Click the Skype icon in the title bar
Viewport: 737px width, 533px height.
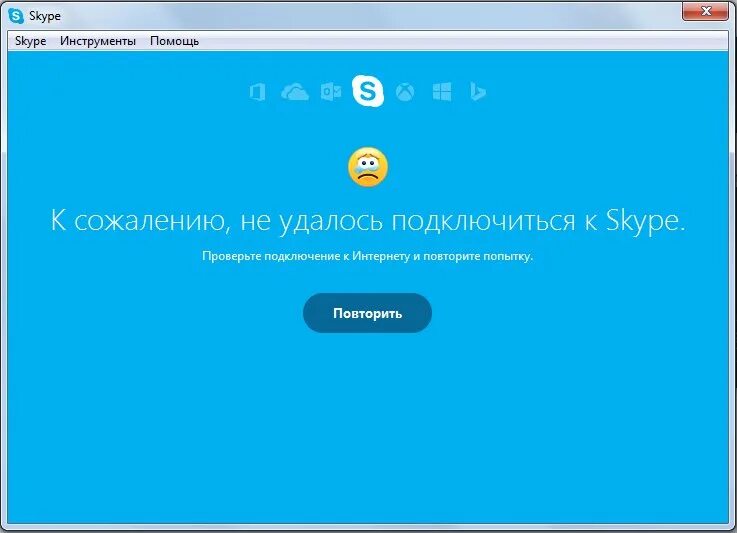(x=16, y=16)
